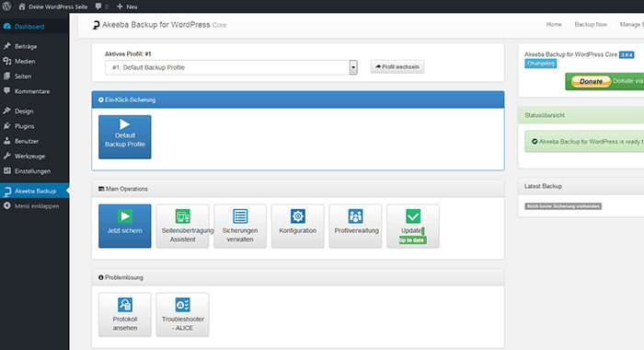Open the WordPress logo menu
This screenshot has height=350, width=644.
point(7,6)
